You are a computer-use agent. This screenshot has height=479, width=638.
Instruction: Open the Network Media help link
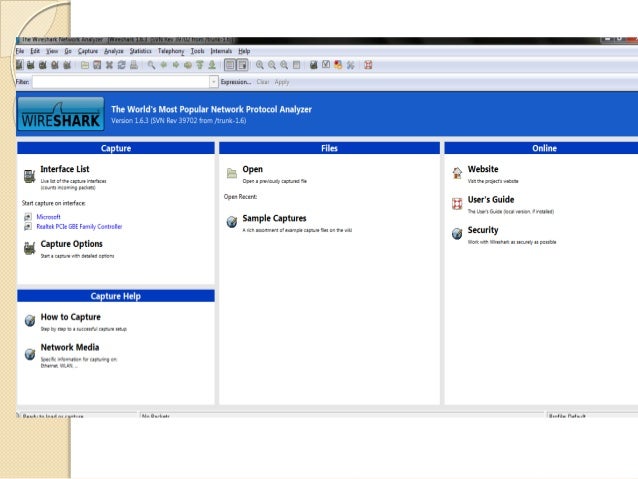(x=70, y=347)
